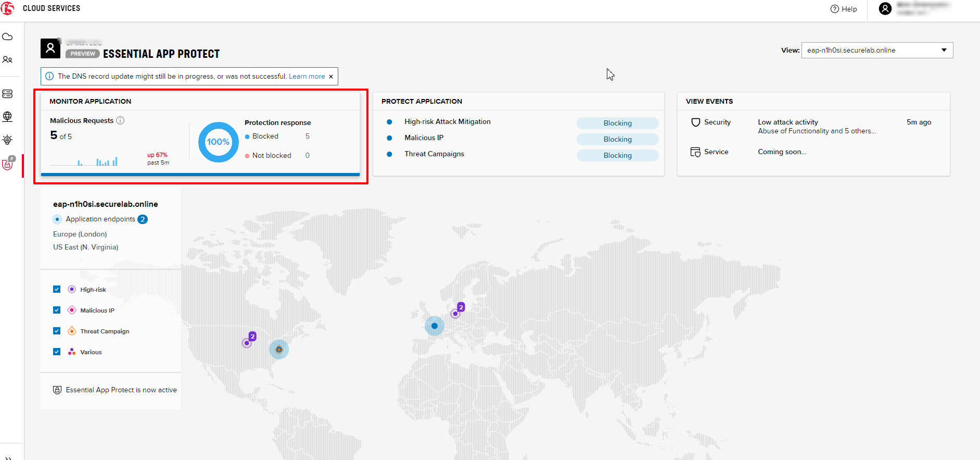Click the 5m ago timestamp
The width and height of the screenshot is (980, 460).
(x=919, y=122)
